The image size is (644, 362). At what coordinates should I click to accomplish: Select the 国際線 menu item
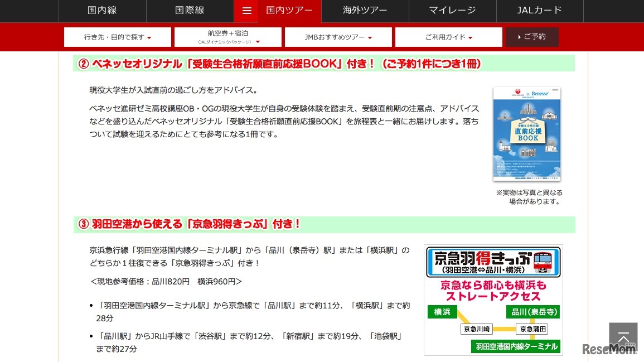point(189,10)
